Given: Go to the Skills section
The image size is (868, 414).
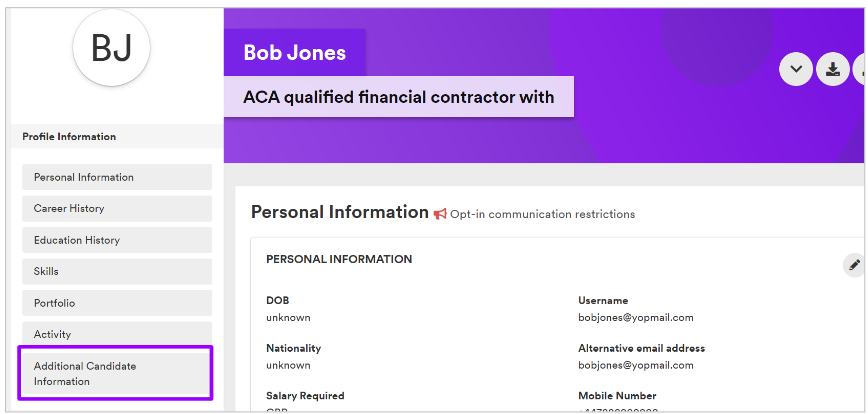Looking at the screenshot, I should (117, 272).
